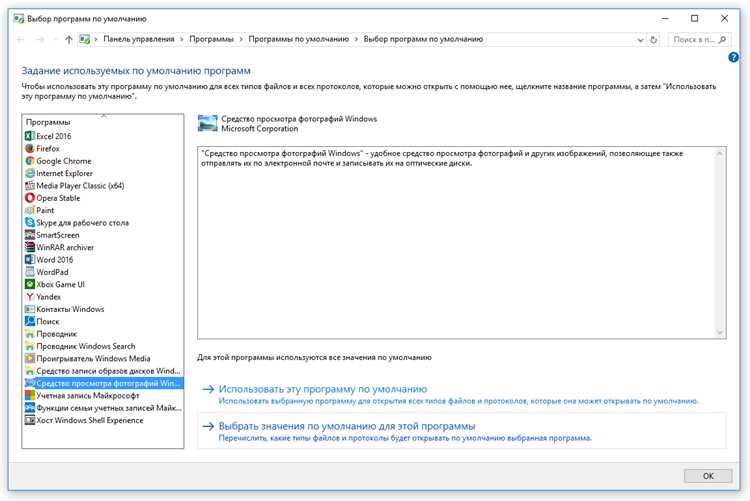Navigate to Панель управления breadcrumb
The height and width of the screenshot is (501, 750).
coord(139,39)
